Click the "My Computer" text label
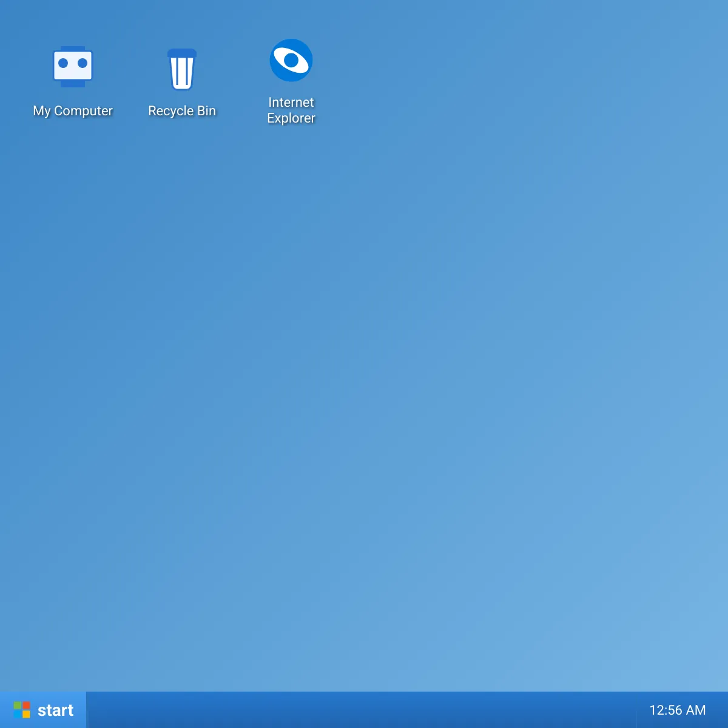 (73, 111)
